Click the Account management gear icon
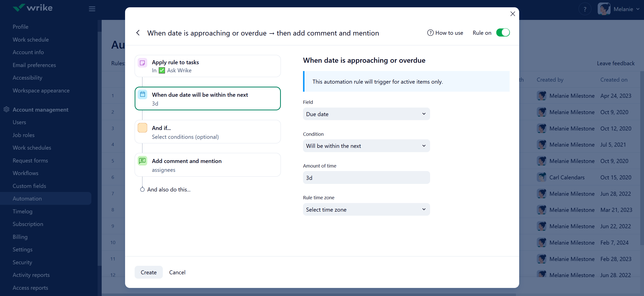 click(7, 109)
